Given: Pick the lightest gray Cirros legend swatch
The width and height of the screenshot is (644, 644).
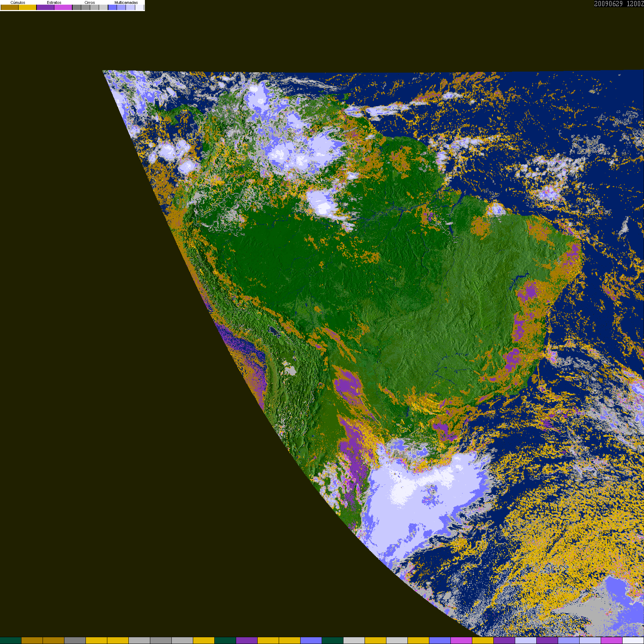Looking at the screenshot, I should click(103, 7).
